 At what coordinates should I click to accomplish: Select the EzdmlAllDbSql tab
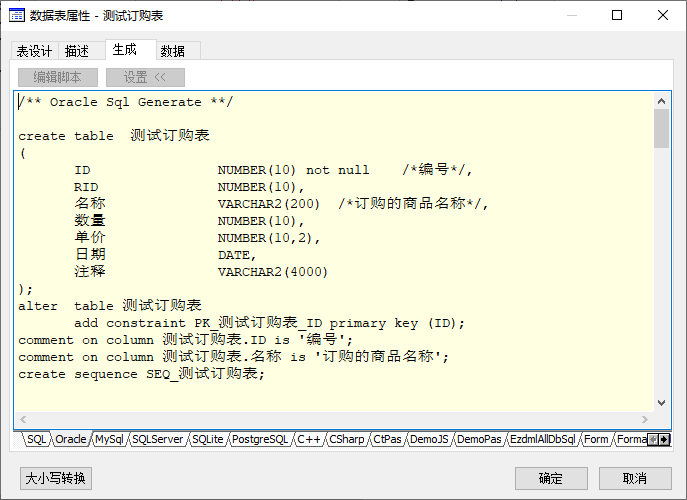coord(542,439)
